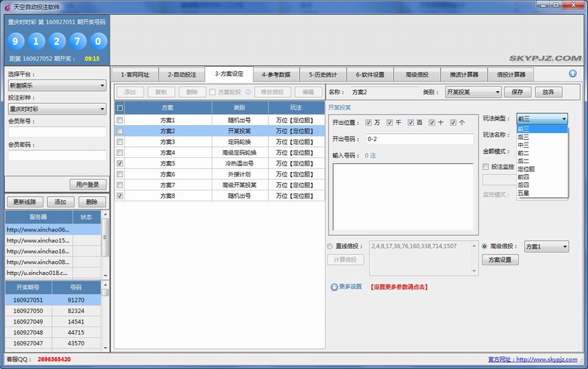
Task: Click the 开出号码 input field
Action: coord(419,138)
